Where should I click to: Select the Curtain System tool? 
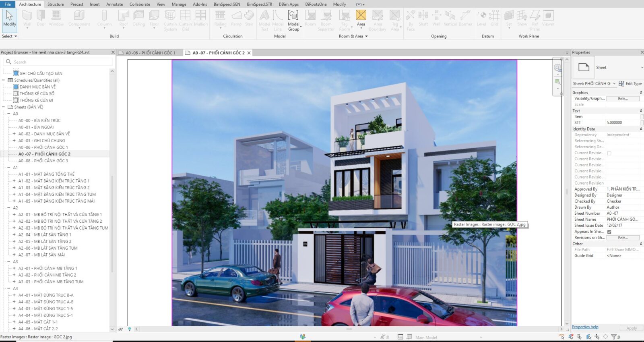tap(170, 20)
